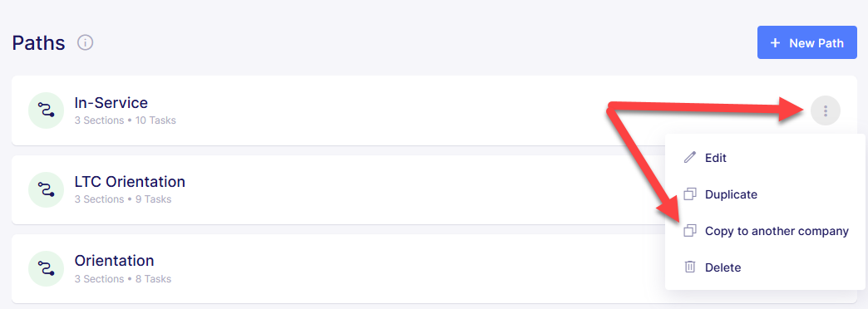Create a new path with New Path button

pos(807,42)
